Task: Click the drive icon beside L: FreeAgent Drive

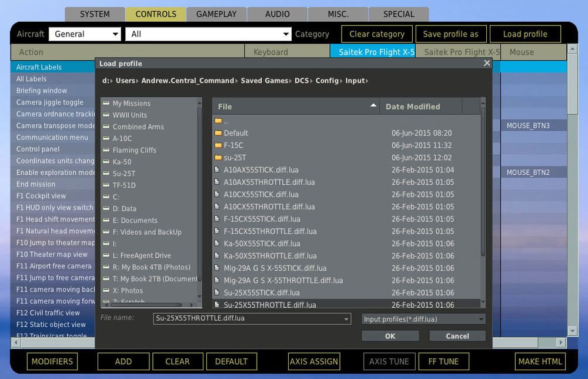Action: [x=106, y=255]
